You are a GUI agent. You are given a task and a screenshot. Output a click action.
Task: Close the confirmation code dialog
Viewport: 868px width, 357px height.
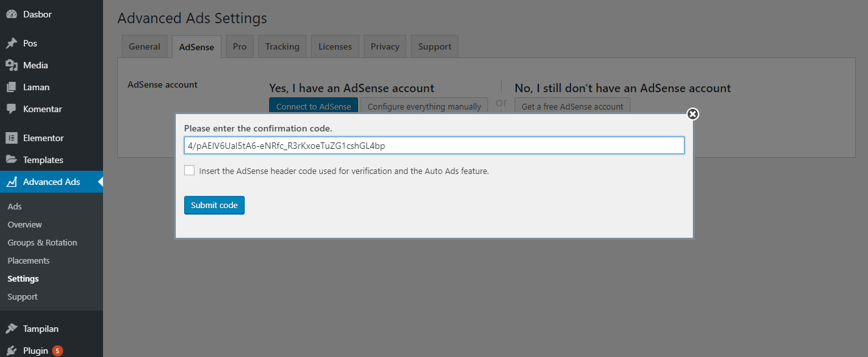click(x=693, y=114)
